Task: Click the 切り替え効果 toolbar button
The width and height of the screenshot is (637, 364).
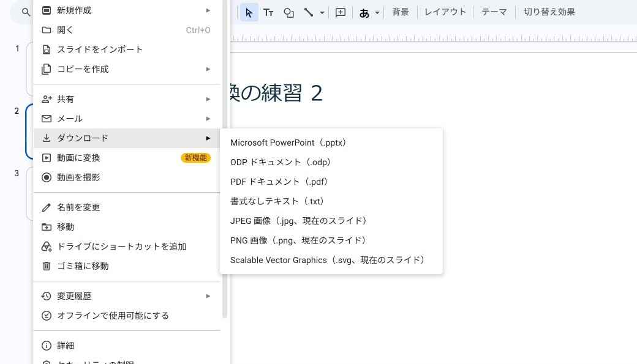Action: click(549, 12)
